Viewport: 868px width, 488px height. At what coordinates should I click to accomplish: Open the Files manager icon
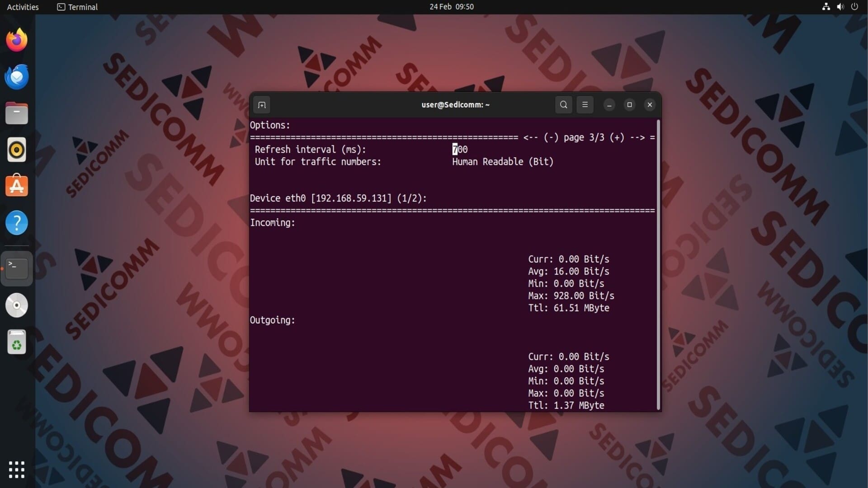17,113
